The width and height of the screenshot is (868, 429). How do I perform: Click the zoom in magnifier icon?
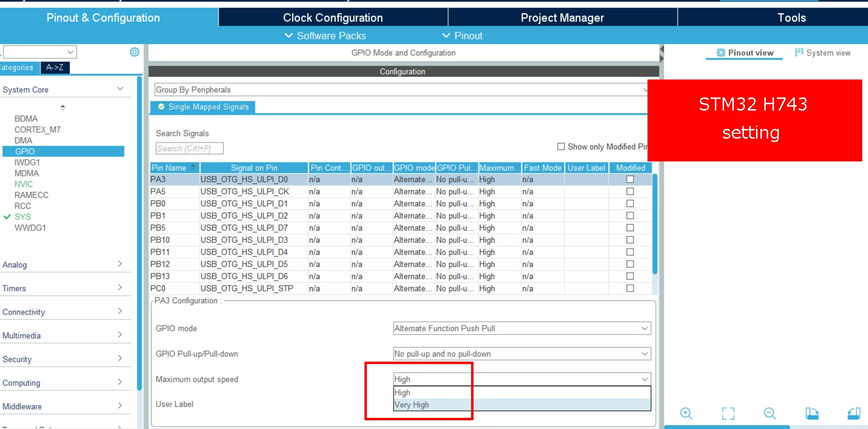tap(686, 413)
